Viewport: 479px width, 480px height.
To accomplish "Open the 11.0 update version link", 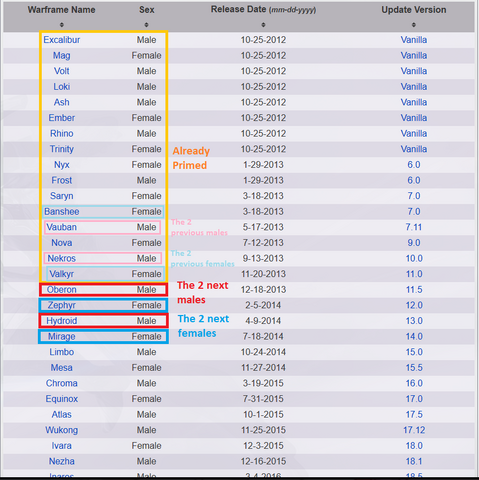I will (414, 274).
